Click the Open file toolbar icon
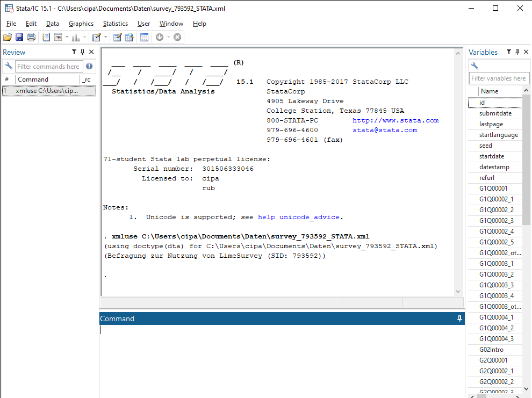Screen dimensions: 532x398 click(x=7, y=37)
